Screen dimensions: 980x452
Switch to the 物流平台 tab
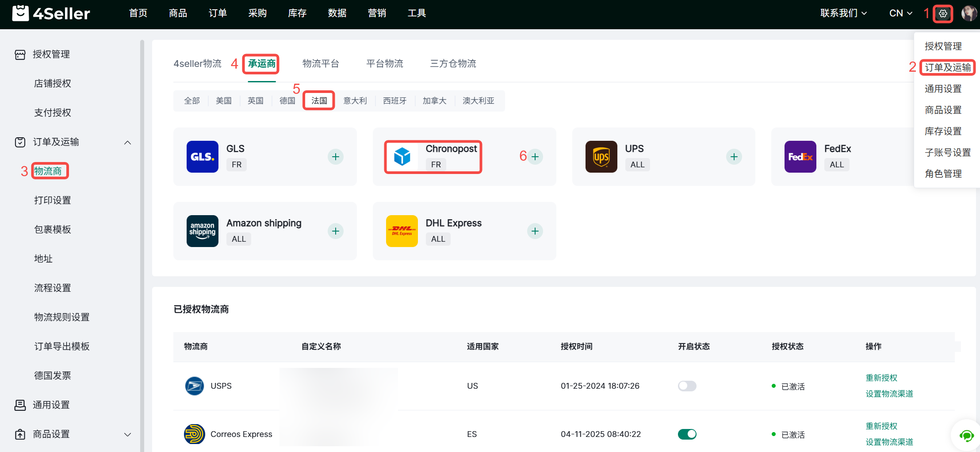(x=321, y=64)
